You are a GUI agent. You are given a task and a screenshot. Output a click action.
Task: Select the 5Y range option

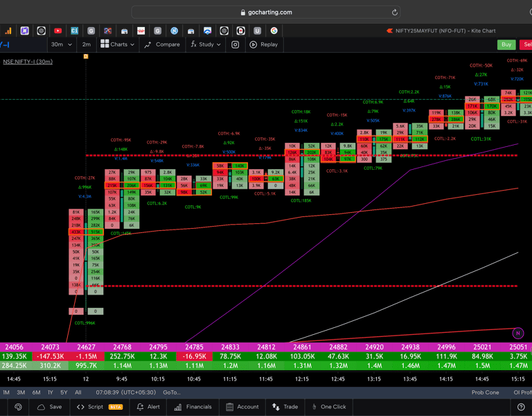point(64,392)
